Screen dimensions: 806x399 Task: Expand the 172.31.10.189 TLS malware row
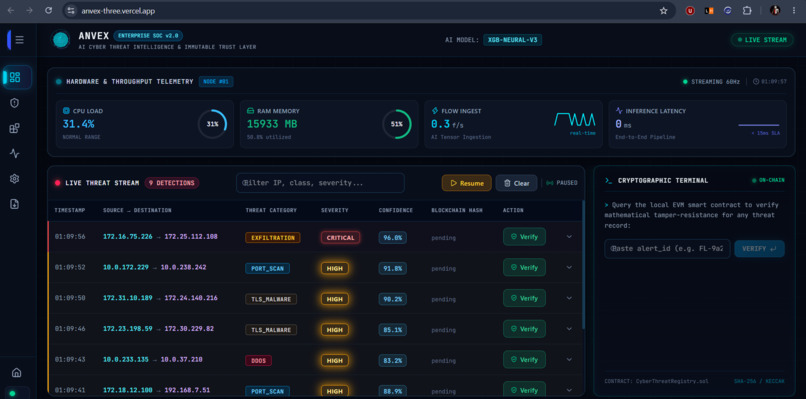coord(569,298)
